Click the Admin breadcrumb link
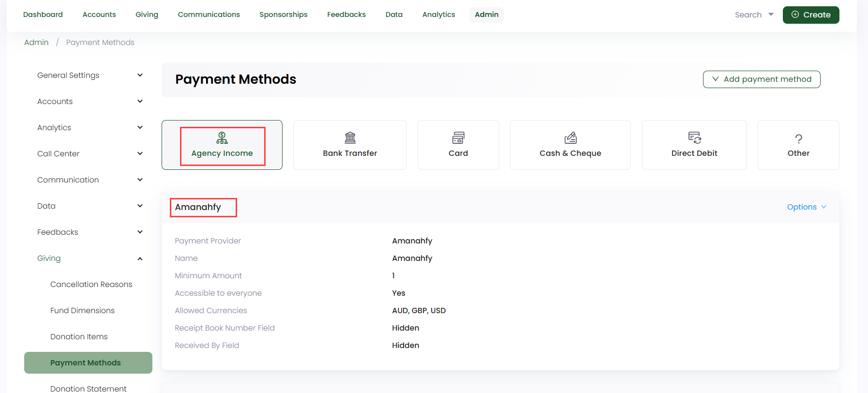868x393 pixels. [36, 43]
